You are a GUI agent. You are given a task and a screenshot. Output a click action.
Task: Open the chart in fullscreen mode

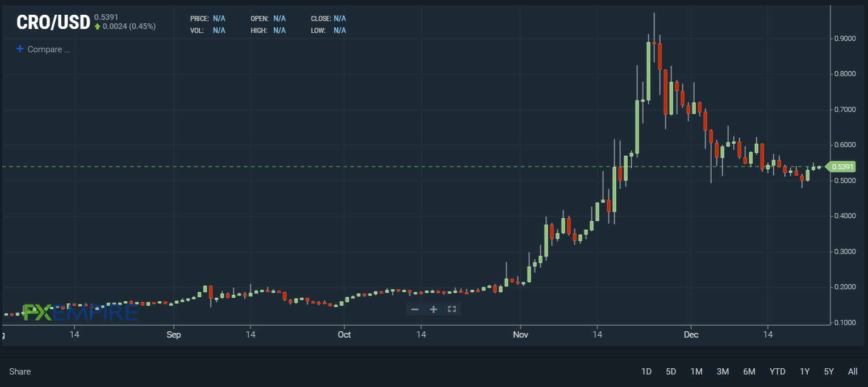[x=452, y=309]
